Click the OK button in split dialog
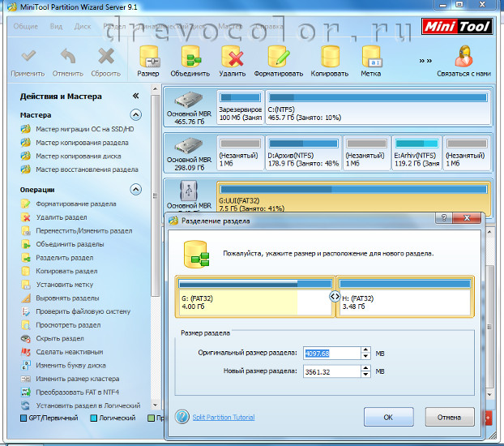 pyautogui.click(x=388, y=417)
